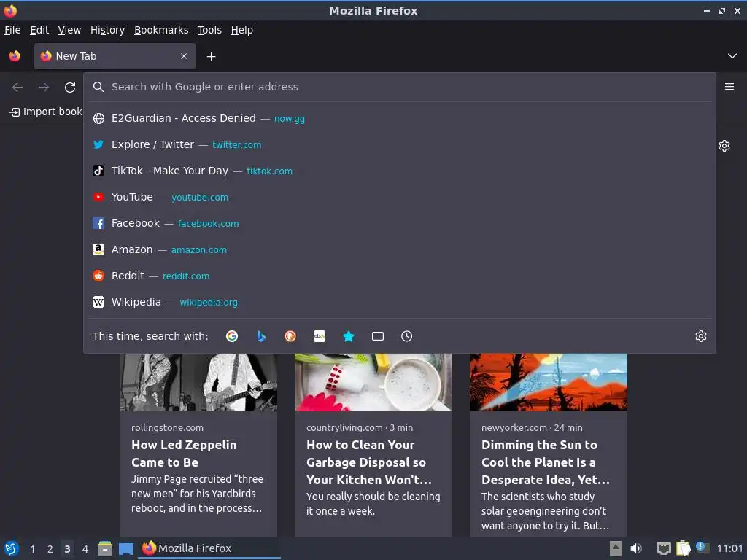Open the YouTube suggestion
This screenshot has height=560, width=747.
[399, 197]
